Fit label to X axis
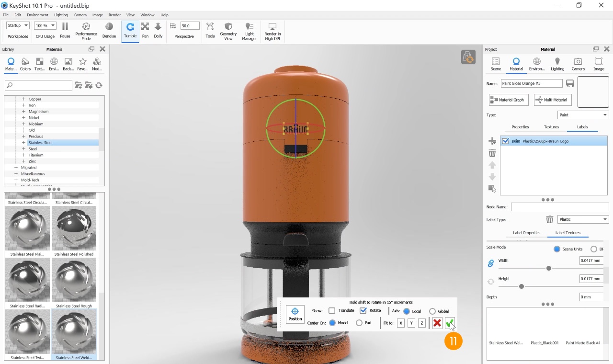Image resolution: width=613 pixels, height=364 pixels. 401,323
